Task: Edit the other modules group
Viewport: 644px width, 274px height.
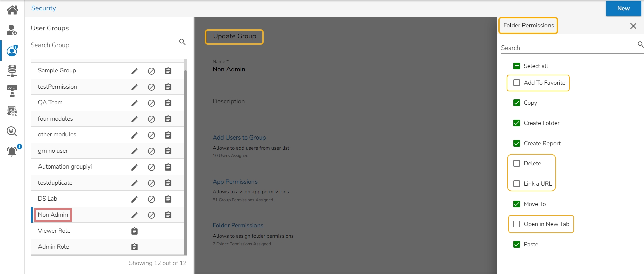Action: (134, 135)
